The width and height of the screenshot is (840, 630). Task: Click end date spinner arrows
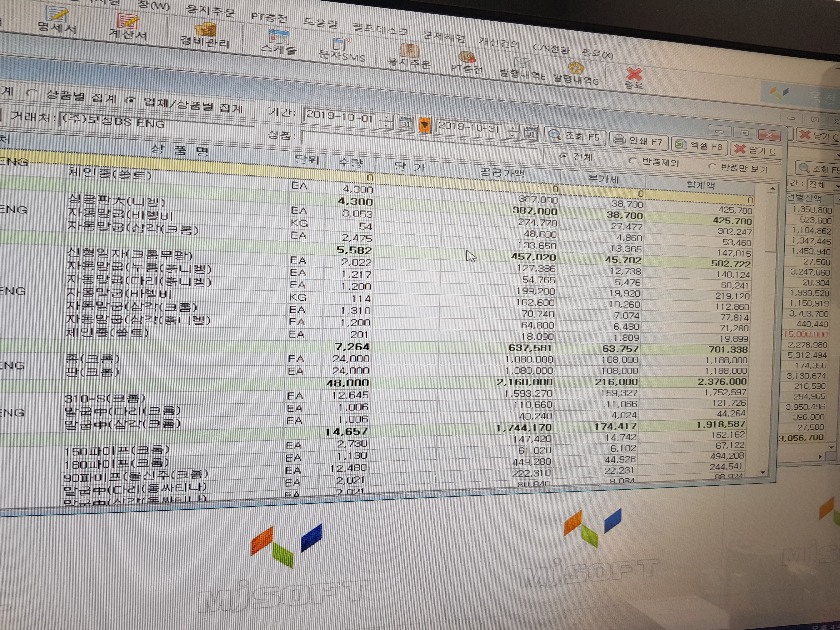tap(513, 131)
